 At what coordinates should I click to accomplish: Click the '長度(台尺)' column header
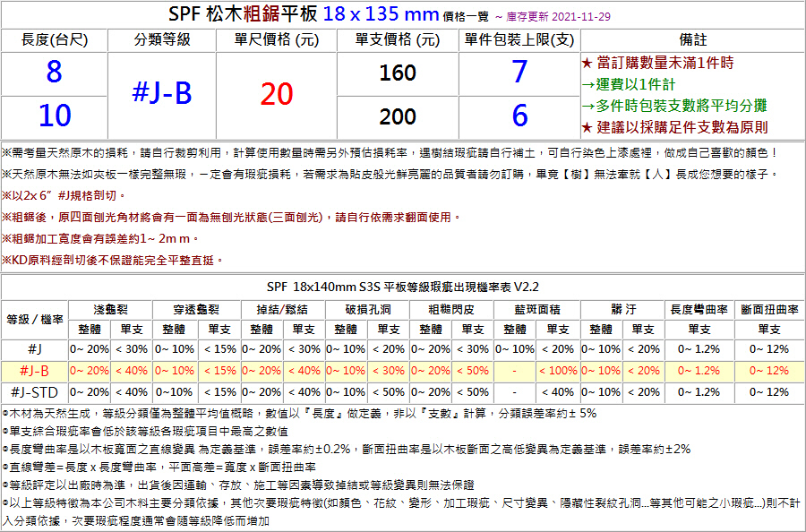(x=55, y=40)
